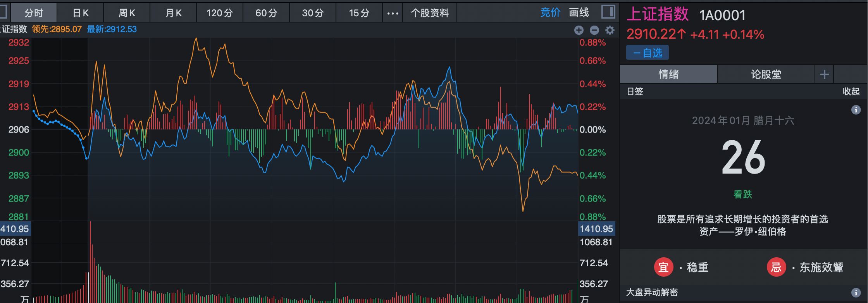The width and height of the screenshot is (868, 303).
Task: Collapse daily card with 收起
Action: (x=851, y=91)
